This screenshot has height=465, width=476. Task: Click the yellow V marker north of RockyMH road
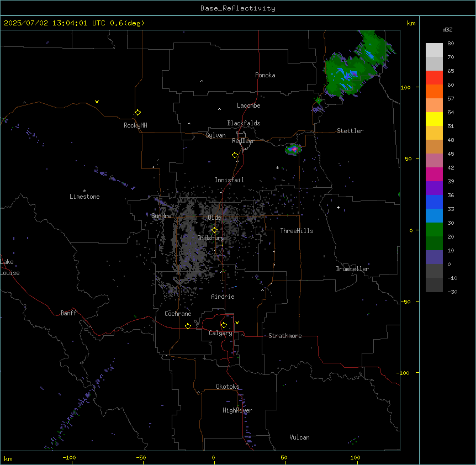(97, 102)
